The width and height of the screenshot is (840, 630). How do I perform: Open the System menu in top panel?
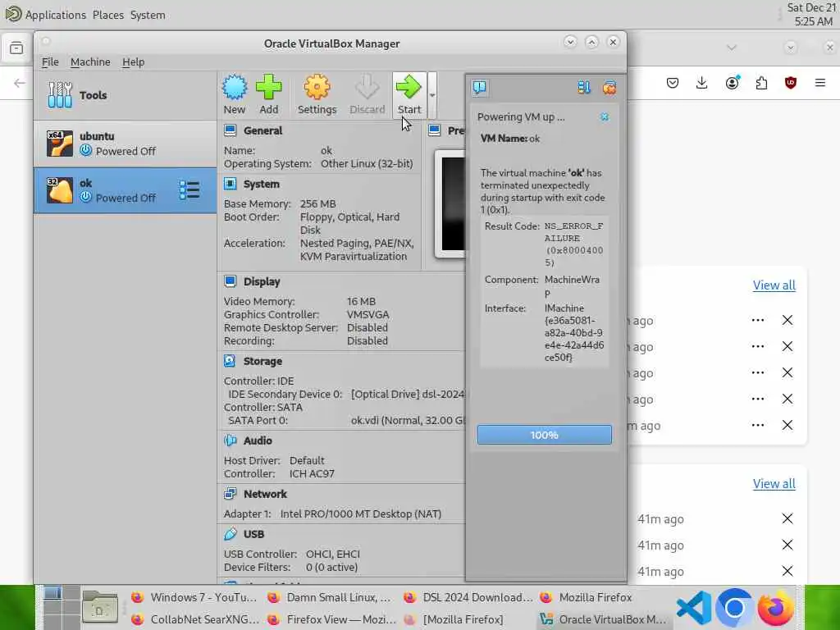coord(148,15)
